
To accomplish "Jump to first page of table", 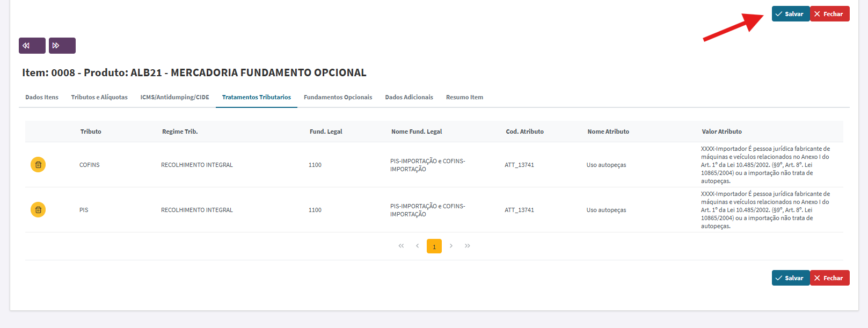I will 401,246.
